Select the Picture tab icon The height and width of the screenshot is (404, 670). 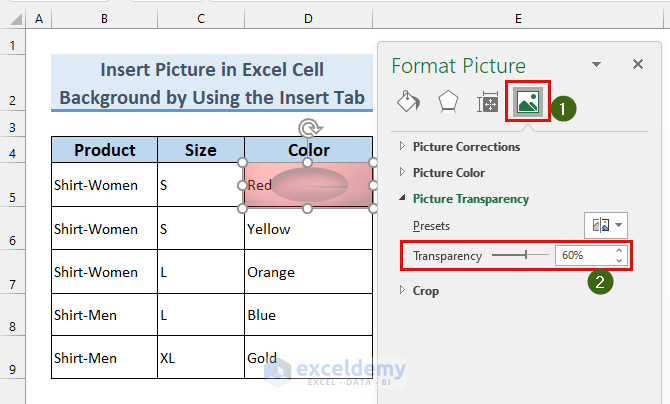click(526, 102)
